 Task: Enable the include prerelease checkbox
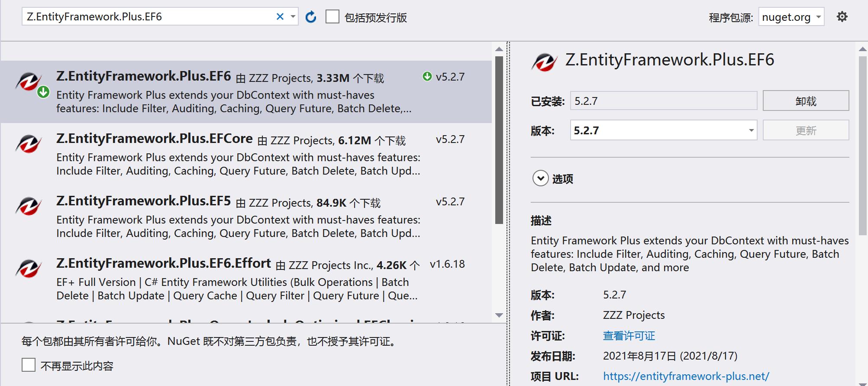pos(332,17)
